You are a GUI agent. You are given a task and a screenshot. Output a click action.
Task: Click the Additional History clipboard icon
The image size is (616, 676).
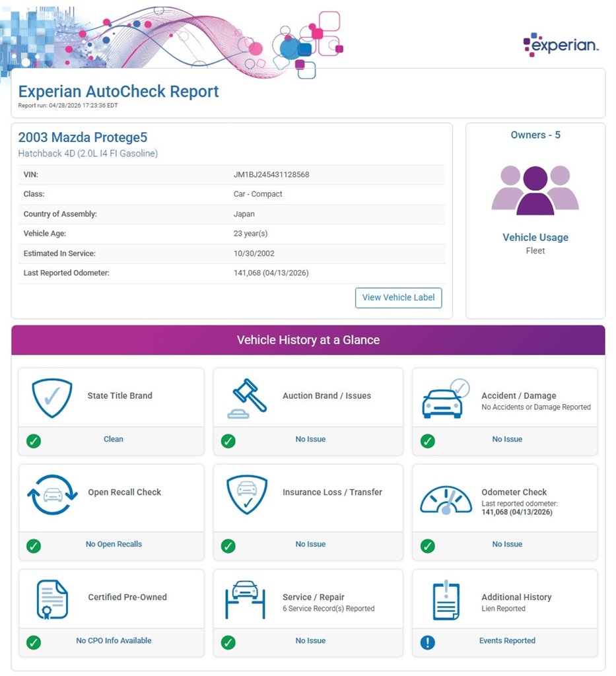coord(446,599)
